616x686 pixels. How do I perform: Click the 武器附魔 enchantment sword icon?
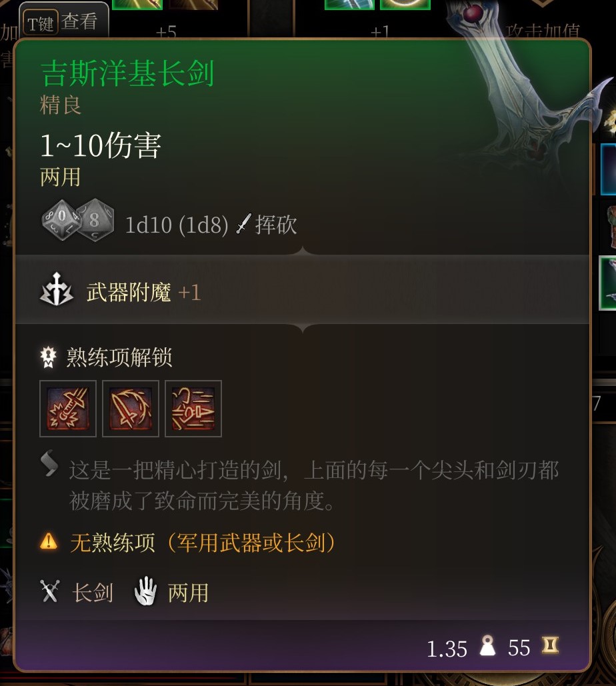point(57,289)
